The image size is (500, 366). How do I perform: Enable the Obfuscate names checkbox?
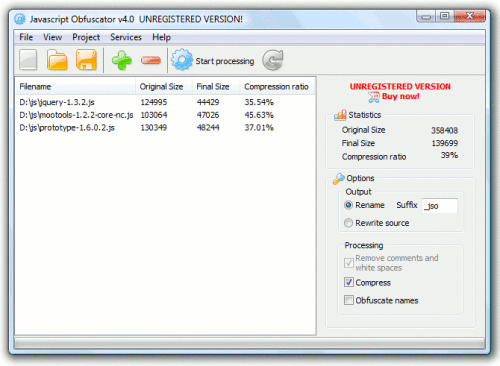(349, 300)
